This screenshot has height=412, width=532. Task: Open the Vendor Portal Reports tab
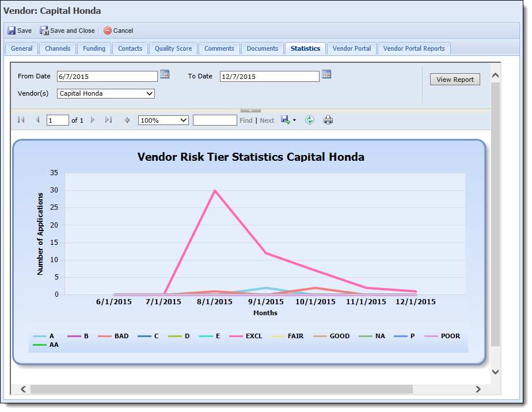414,48
